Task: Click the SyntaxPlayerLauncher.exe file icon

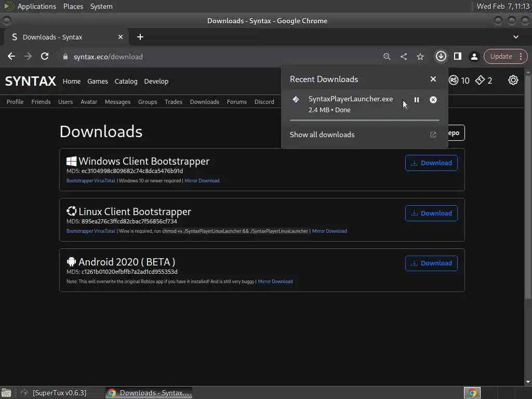Action: pos(296,99)
